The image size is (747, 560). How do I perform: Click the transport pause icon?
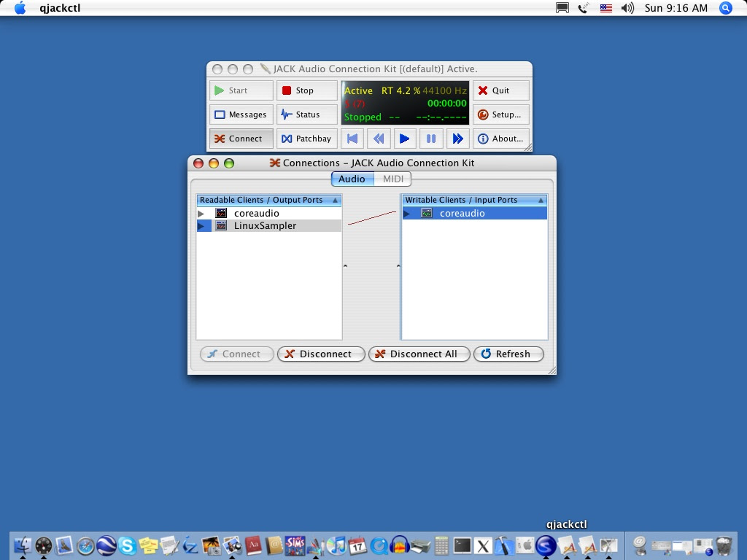pos(431,139)
